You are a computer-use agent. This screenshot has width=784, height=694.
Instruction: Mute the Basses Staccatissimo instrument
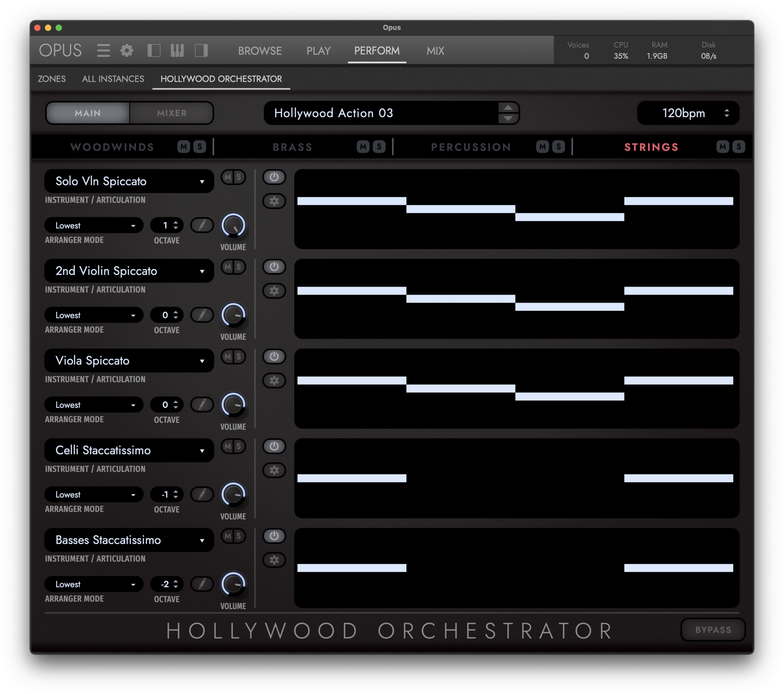click(x=228, y=536)
